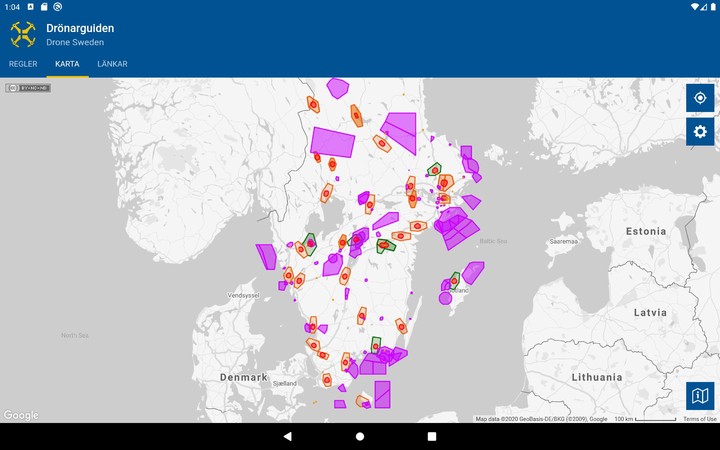Click the Google logo on the map
The height and width of the screenshot is (450, 720).
click(21, 415)
